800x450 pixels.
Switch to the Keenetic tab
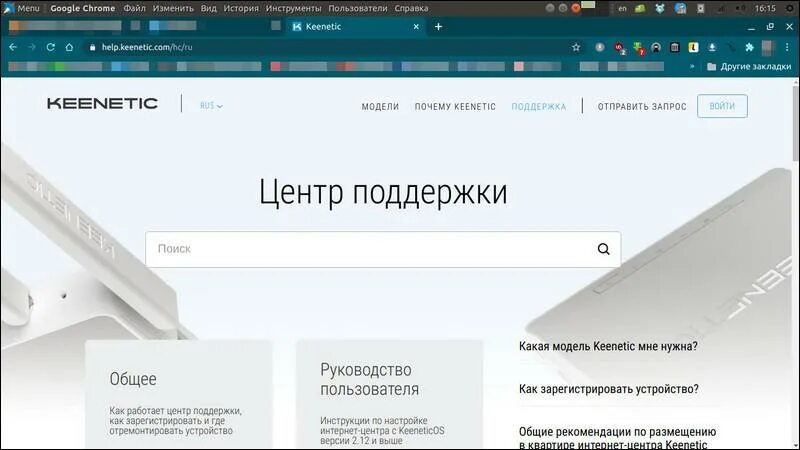[x=355, y=27]
